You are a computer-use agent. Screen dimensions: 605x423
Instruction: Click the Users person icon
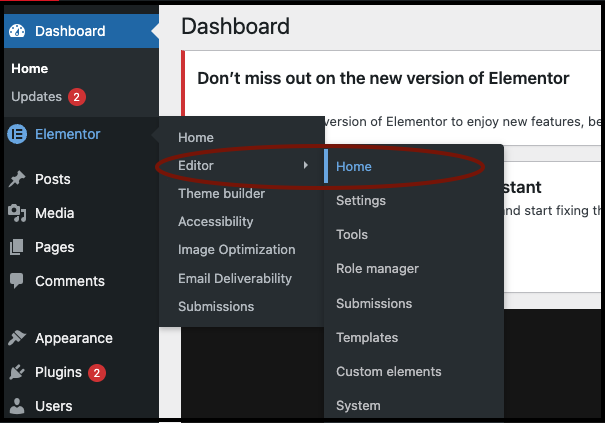tap(17, 406)
